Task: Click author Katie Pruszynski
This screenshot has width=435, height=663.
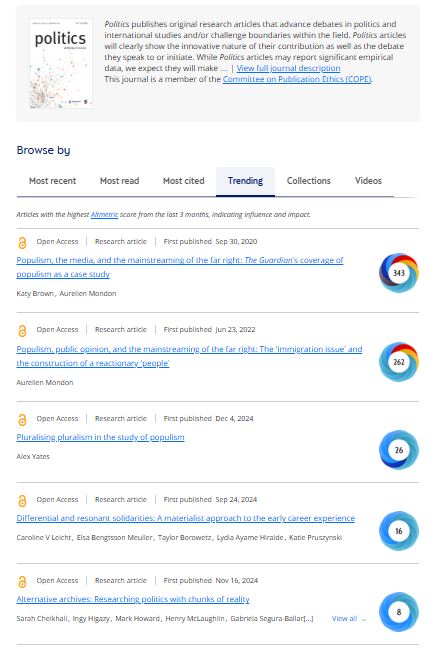Action: (x=315, y=537)
